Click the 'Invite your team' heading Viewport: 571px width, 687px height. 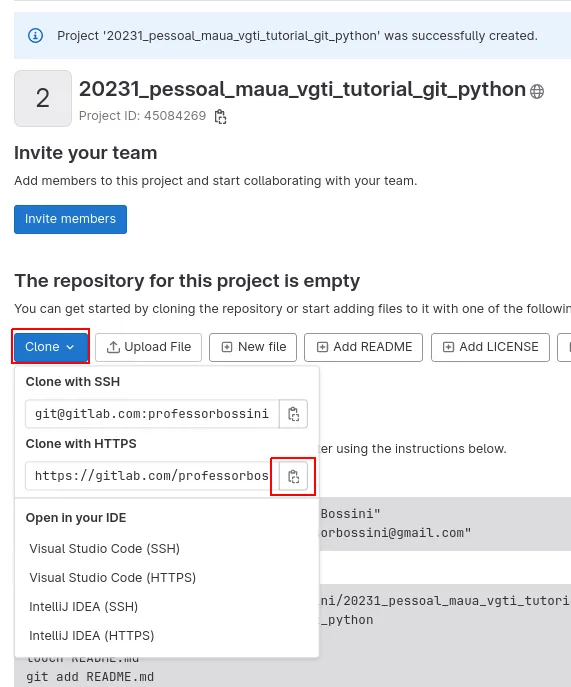tap(85, 153)
